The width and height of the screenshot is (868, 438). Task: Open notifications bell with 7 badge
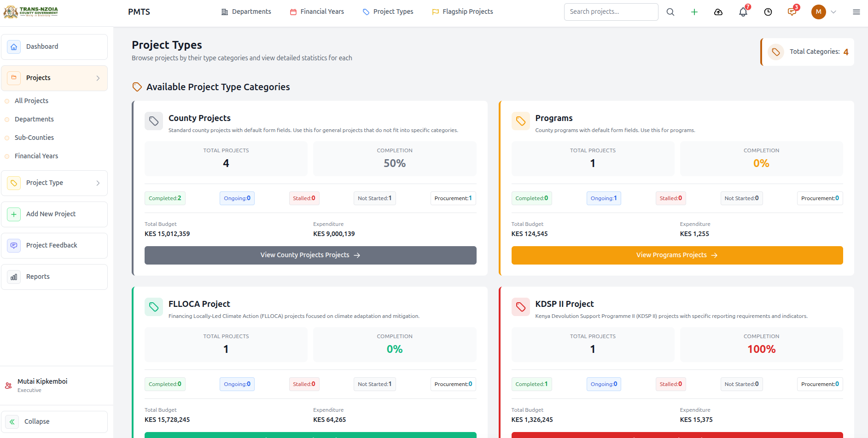743,12
